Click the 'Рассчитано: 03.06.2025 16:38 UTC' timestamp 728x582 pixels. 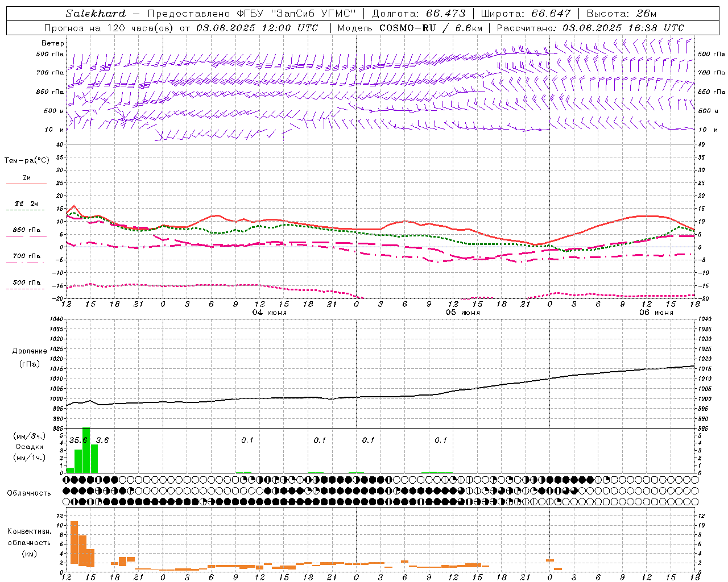[590, 28]
